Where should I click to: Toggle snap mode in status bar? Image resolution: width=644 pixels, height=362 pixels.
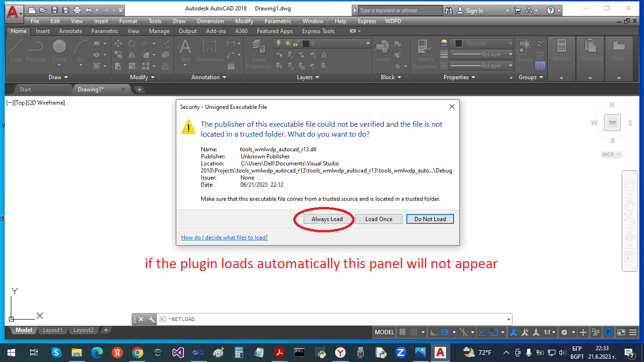(x=413, y=332)
